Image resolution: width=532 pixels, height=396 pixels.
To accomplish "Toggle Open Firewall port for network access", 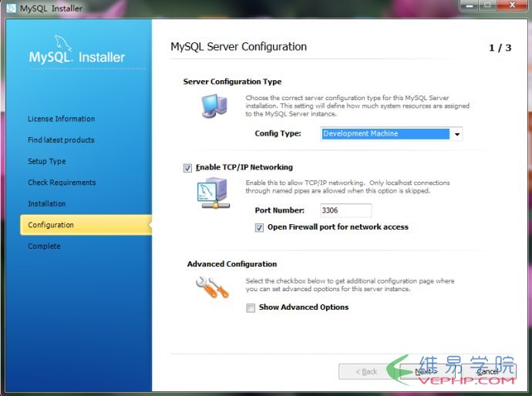I will [259, 227].
